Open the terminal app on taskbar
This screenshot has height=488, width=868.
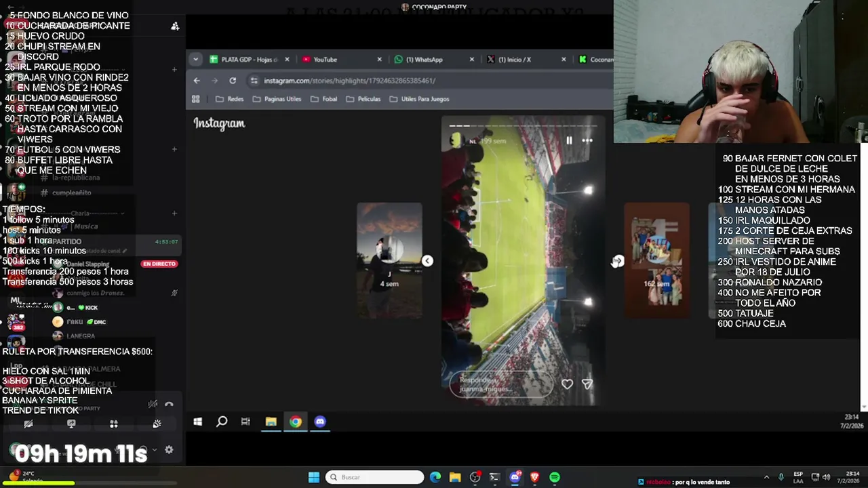point(494,477)
